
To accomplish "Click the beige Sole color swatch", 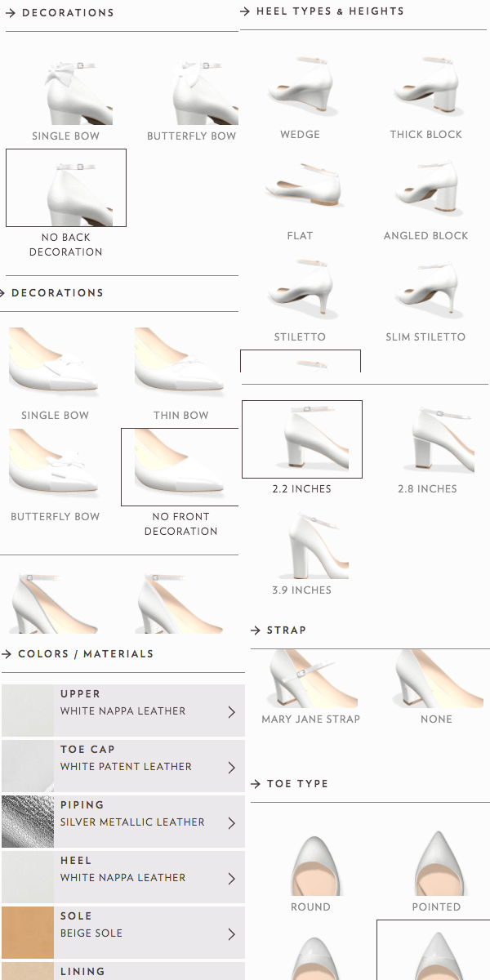I will tap(27, 933).
